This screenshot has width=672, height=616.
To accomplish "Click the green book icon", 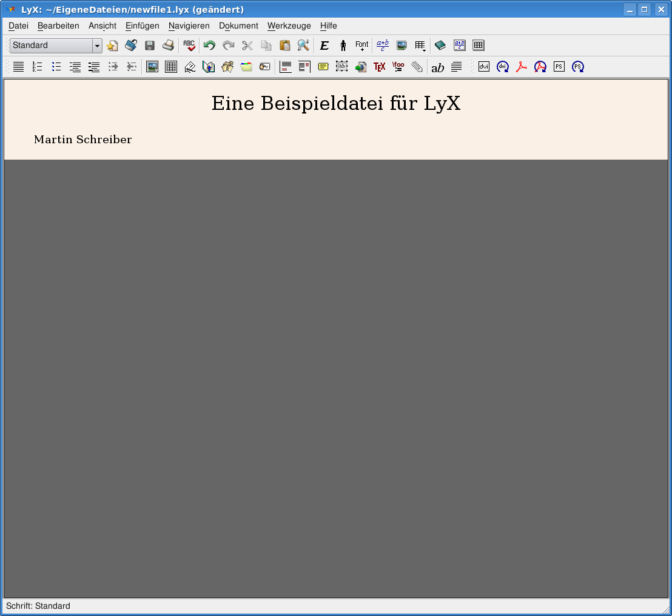I will (x=440, y=46).
